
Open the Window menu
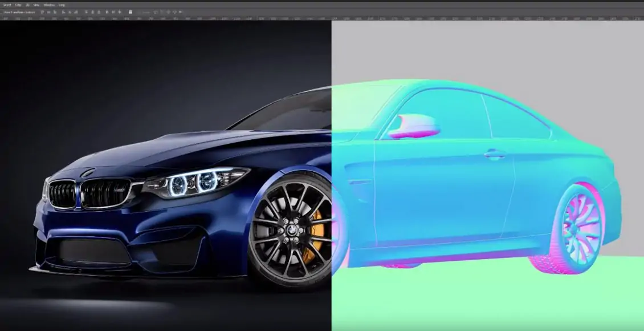click(x=48, y=5)
